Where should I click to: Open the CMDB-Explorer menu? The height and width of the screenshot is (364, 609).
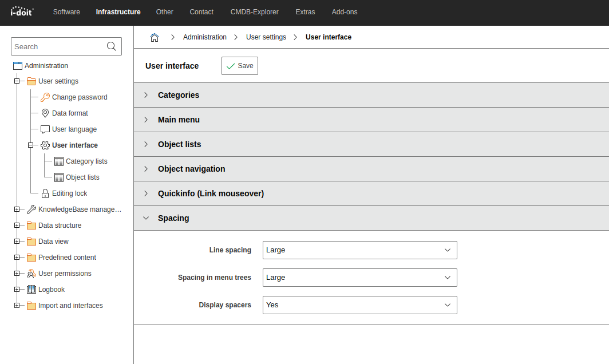(x=254, y=12)
